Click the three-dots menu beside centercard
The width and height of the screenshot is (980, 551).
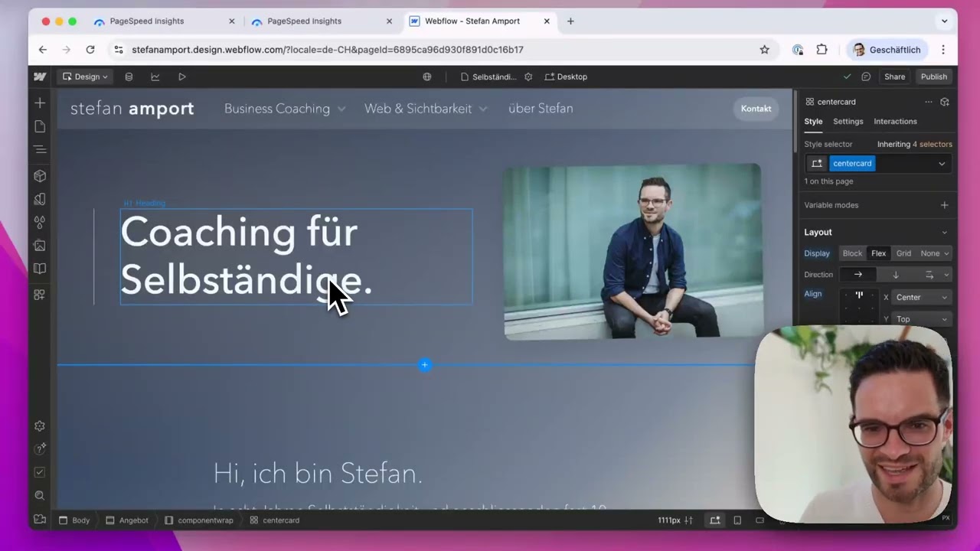click(929, 102)
